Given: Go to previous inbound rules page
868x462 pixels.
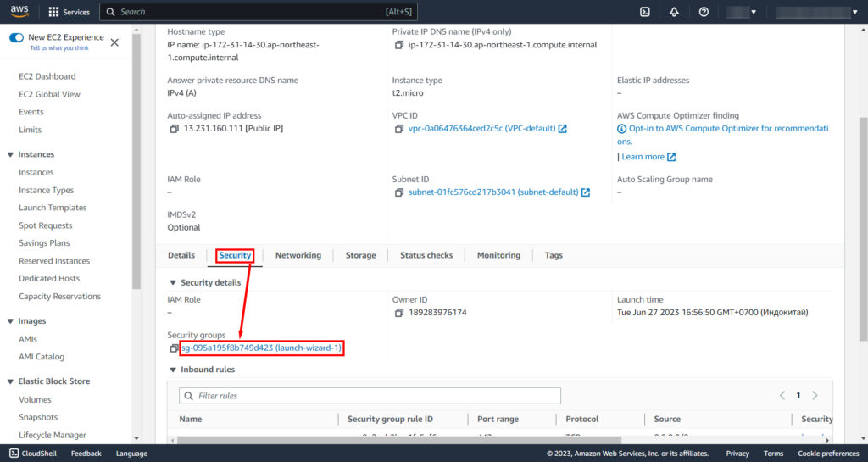Looking at the screenshot, I should [x=782, y=395].
